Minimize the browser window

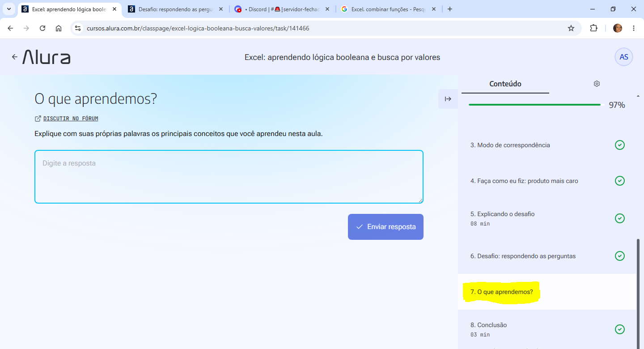point(593,9)
